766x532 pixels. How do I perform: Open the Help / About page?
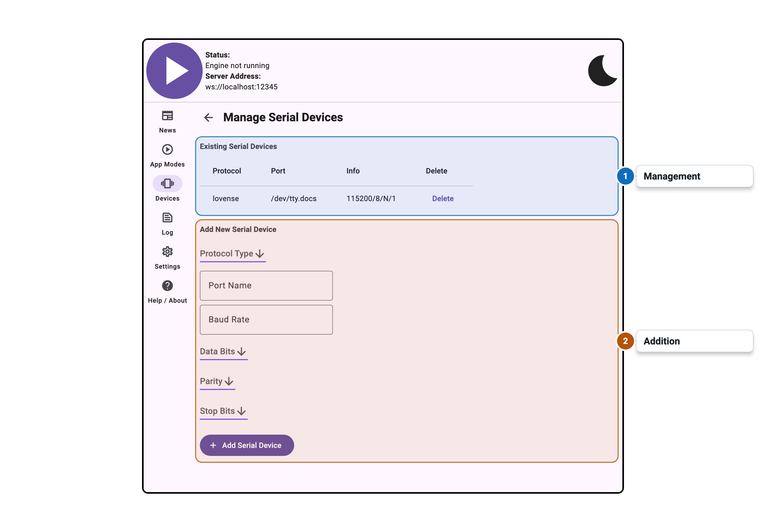pos(167,292)
